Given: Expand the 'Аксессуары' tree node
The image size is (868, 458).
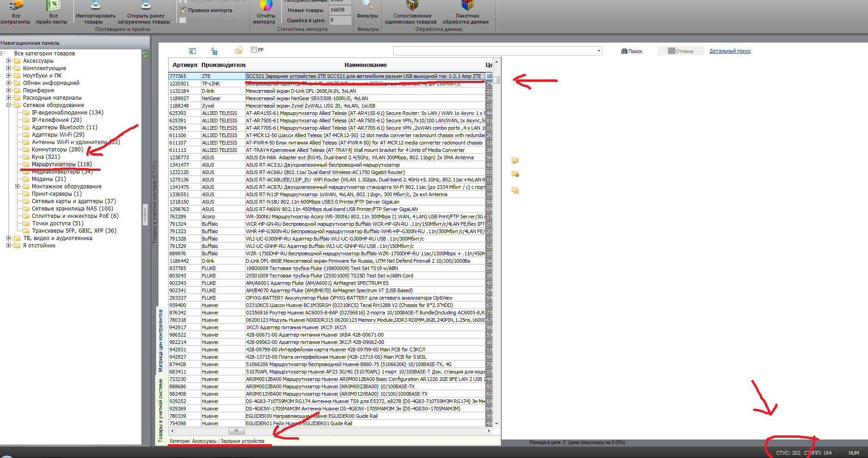Looking at the screenshot, I should click(x=8, y=61).
